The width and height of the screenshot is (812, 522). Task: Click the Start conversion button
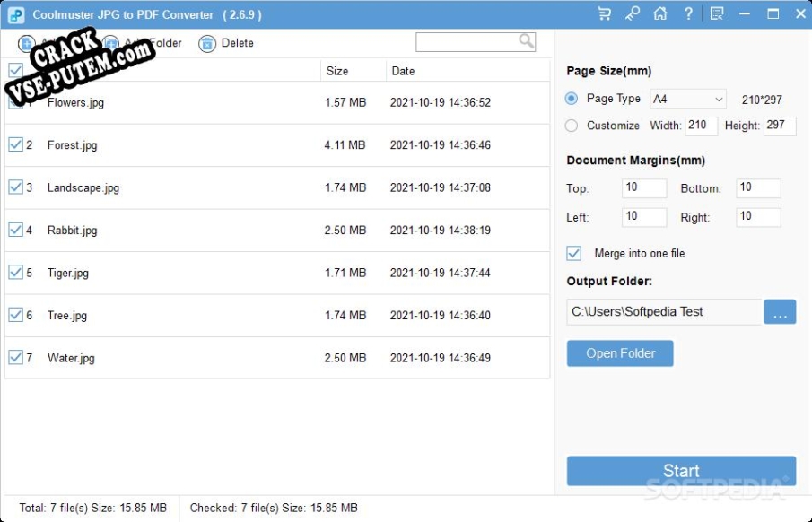click(681, 471)
